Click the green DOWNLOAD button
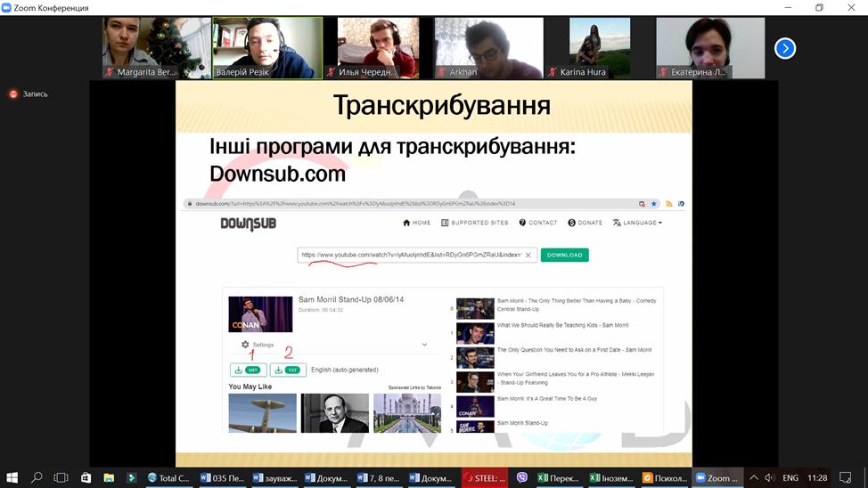 564,255
